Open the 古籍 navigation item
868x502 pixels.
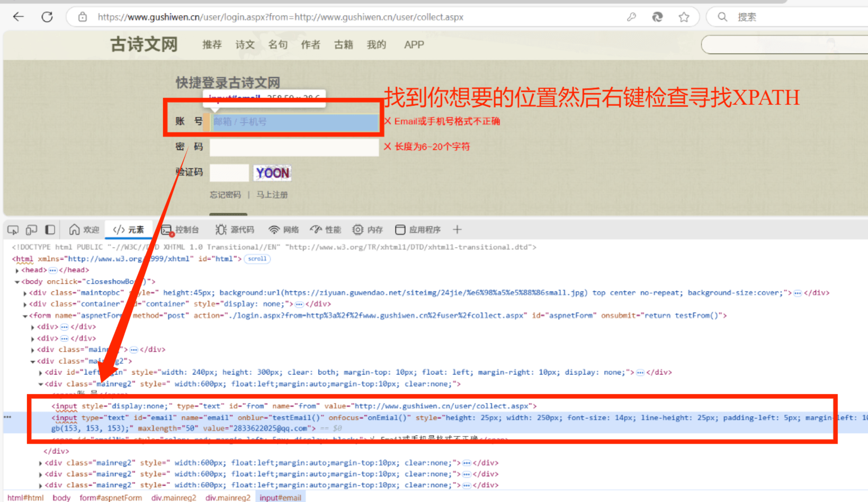(344, 45)
